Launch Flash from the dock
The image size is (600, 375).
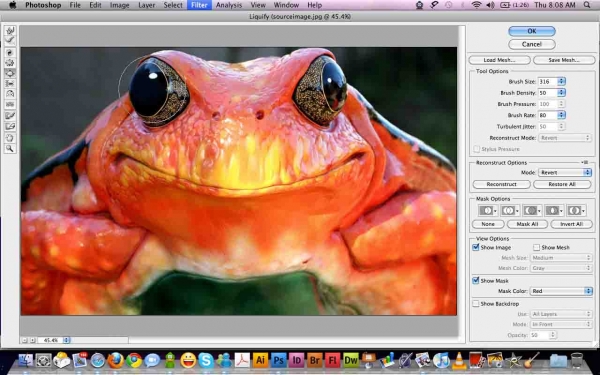[333, 360]
